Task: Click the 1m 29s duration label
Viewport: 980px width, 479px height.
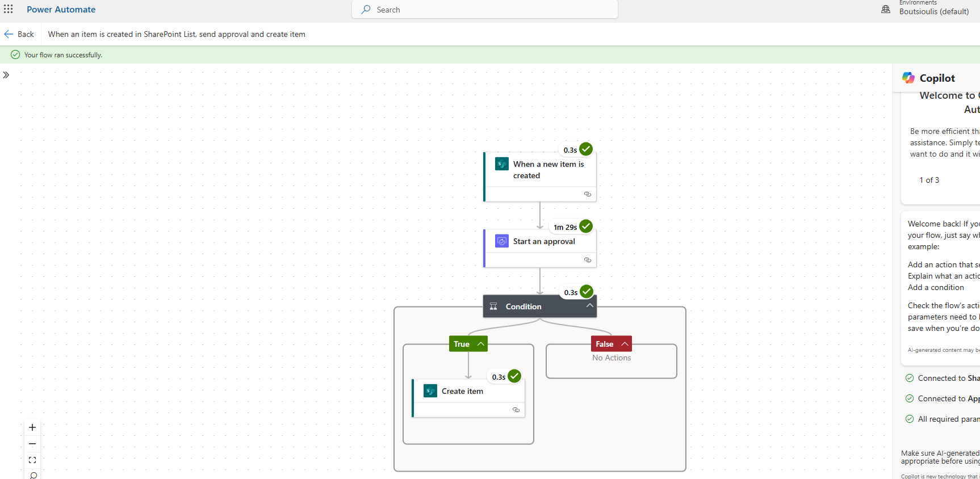Action: point(565,227)
